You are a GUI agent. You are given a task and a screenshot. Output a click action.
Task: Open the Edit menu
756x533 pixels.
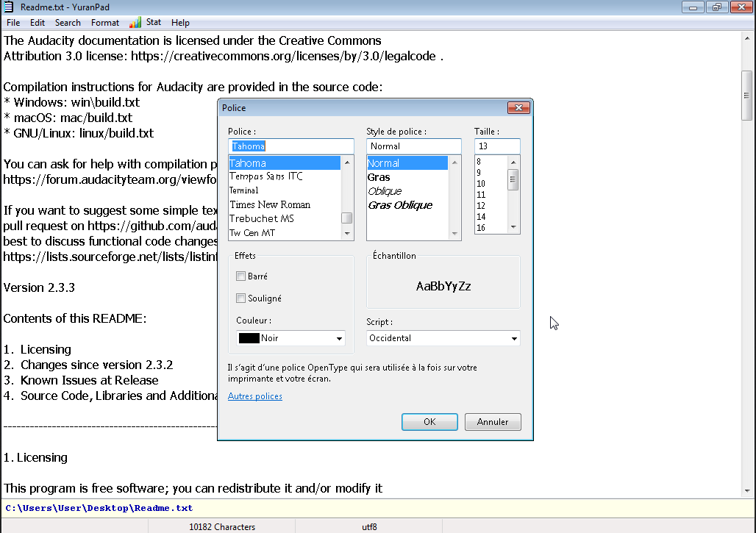37,23
